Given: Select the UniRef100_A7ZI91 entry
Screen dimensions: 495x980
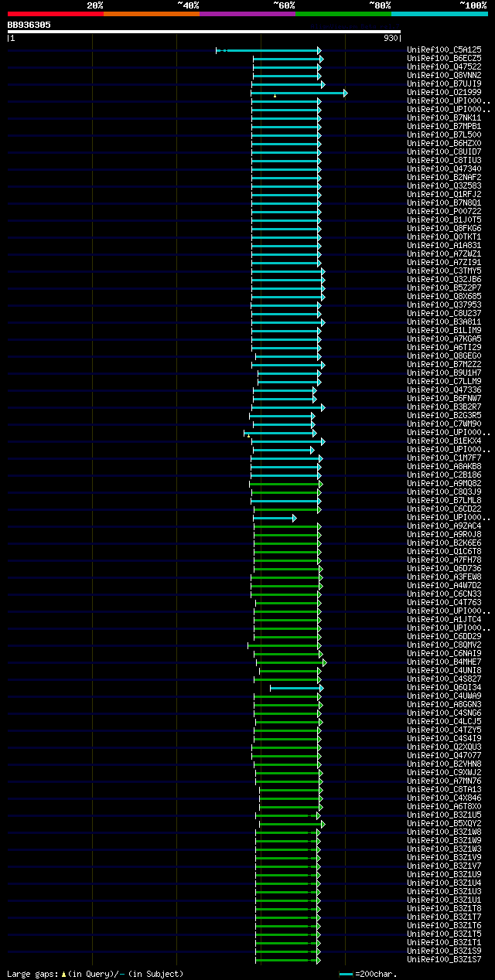Looking at the screenshot, I should tap(444, 262).
